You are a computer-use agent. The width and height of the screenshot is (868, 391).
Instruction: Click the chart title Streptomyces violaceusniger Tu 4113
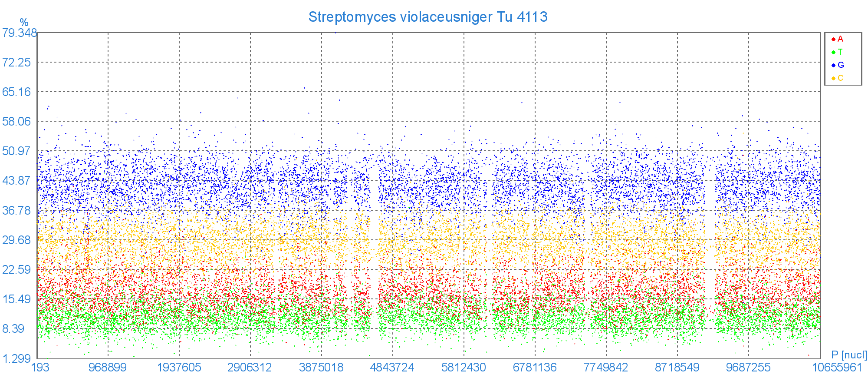click(428, 17)
